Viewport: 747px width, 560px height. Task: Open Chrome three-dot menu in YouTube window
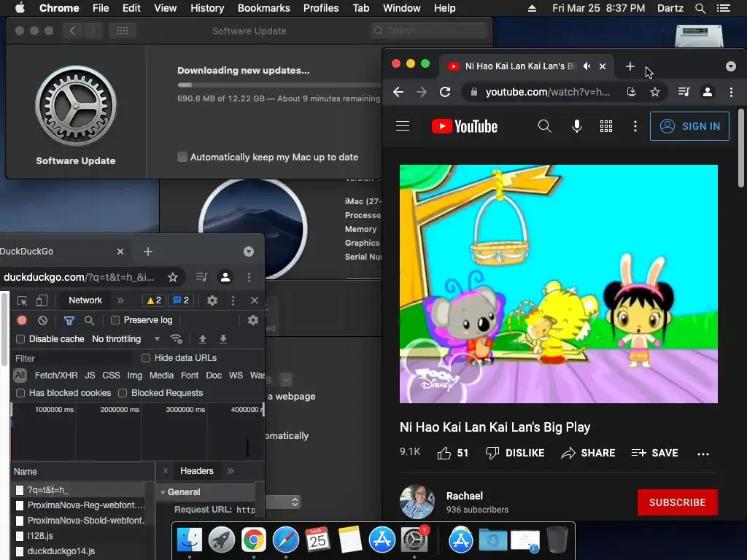(x=731, y=92)
